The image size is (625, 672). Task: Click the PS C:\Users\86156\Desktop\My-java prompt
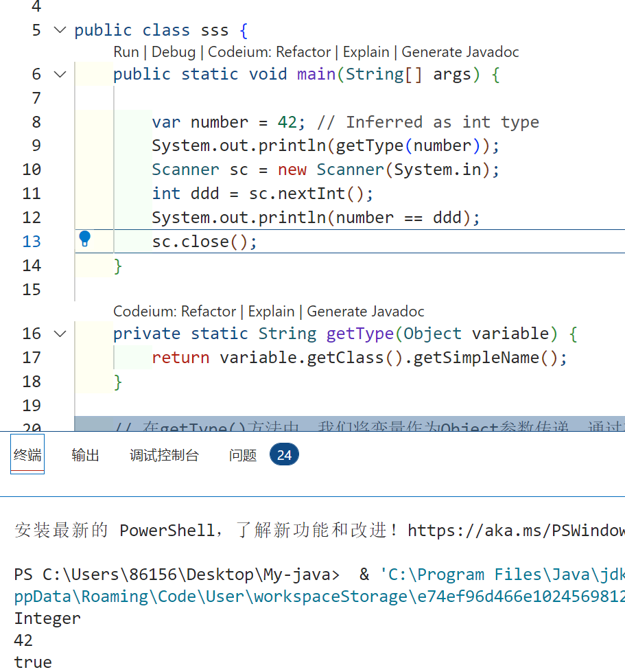tap(176, 575)
